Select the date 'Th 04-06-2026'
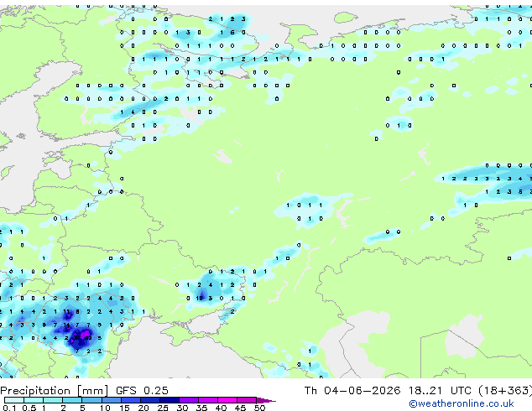This screenshot has width=532, height=411. (x=352, y=391)
